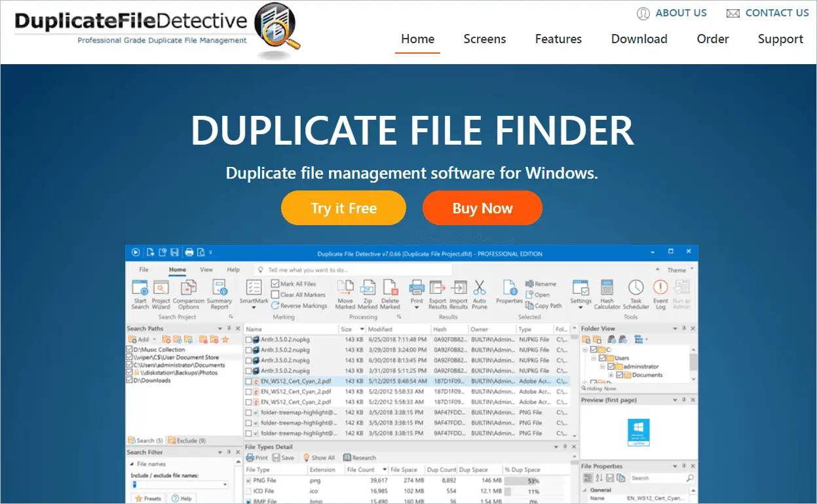The width and height of the screenshot is (817, 504).
Task: Switch to the View ribbon tab
Action: (206, 270)
